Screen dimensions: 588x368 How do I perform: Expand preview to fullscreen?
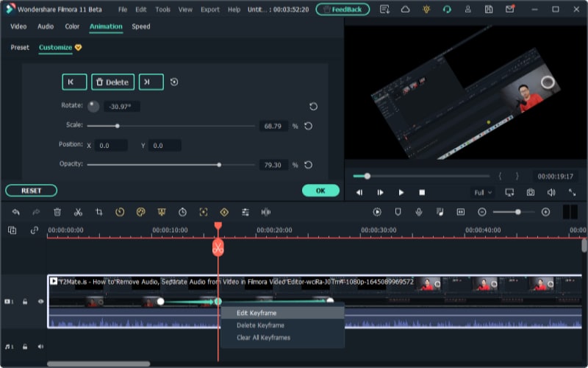[x=572, y=192]
